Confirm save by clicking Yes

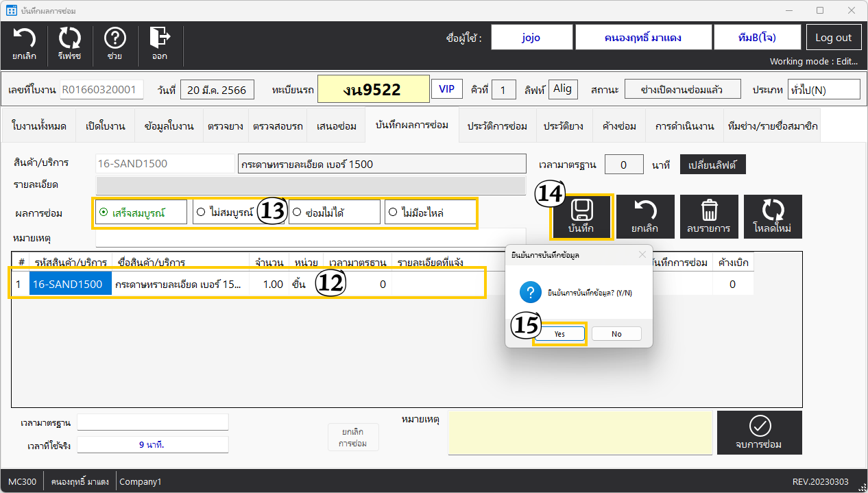click(559, 334)
